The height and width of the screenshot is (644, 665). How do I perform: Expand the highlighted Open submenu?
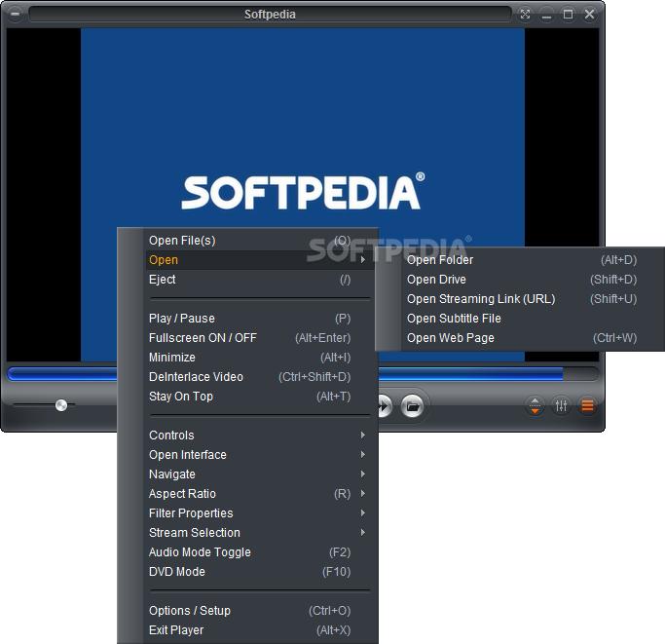click(260, 260)
